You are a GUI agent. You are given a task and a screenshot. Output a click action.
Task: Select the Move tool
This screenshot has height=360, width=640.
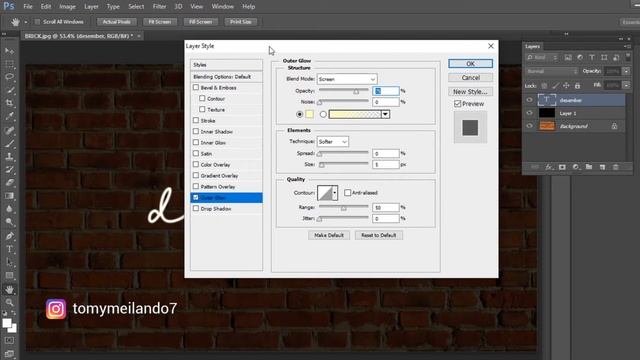(9, 51)
